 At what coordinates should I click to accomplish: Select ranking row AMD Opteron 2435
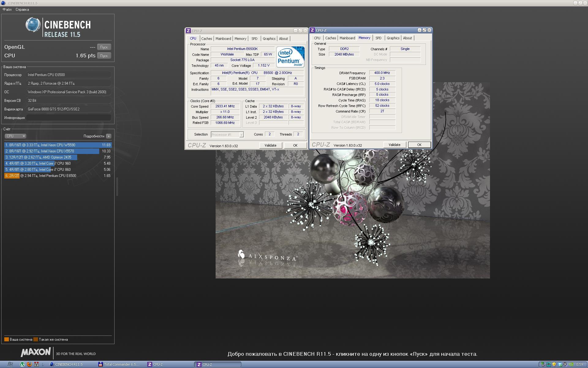[x=58, y=157]
